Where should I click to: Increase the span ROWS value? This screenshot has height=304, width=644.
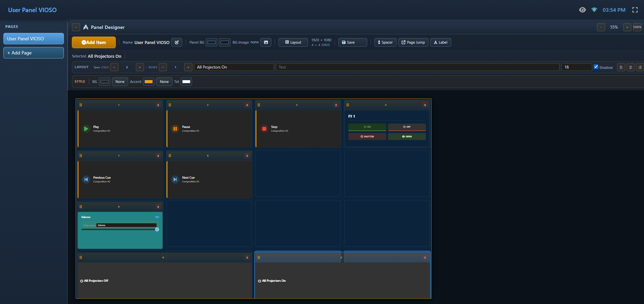pyautogui.click(x=188, y=67)
